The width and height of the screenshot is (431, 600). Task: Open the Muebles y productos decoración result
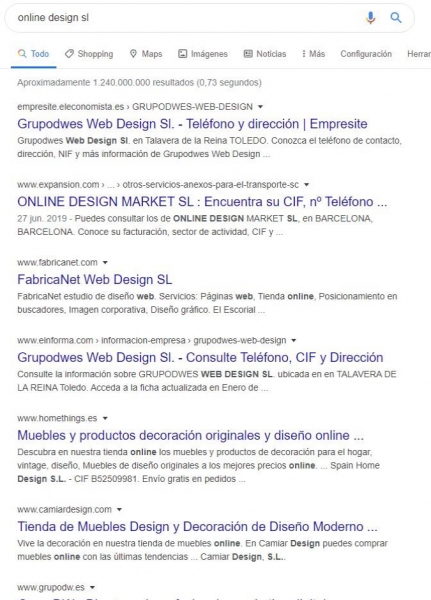click(x=190, y=435)
